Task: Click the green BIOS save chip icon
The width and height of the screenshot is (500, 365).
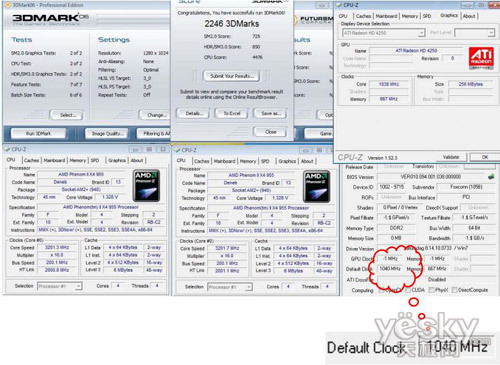Action: [x=491, y=177]
